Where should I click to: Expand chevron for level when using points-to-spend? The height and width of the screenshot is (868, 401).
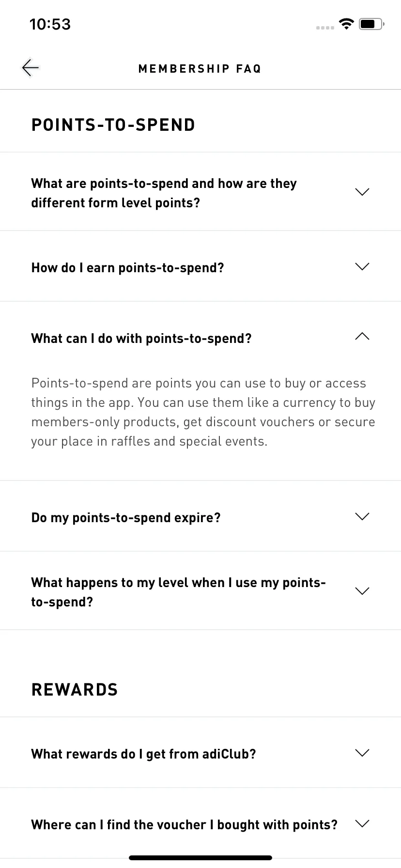pos(362,591)
